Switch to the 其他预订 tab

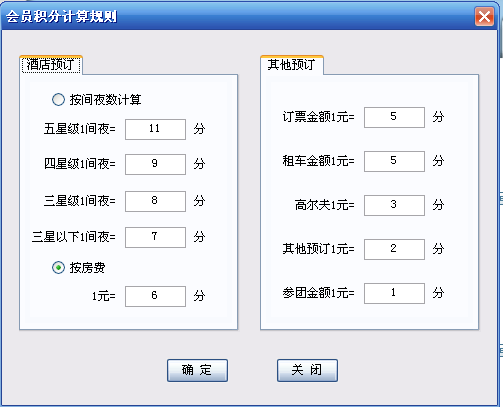291,65
